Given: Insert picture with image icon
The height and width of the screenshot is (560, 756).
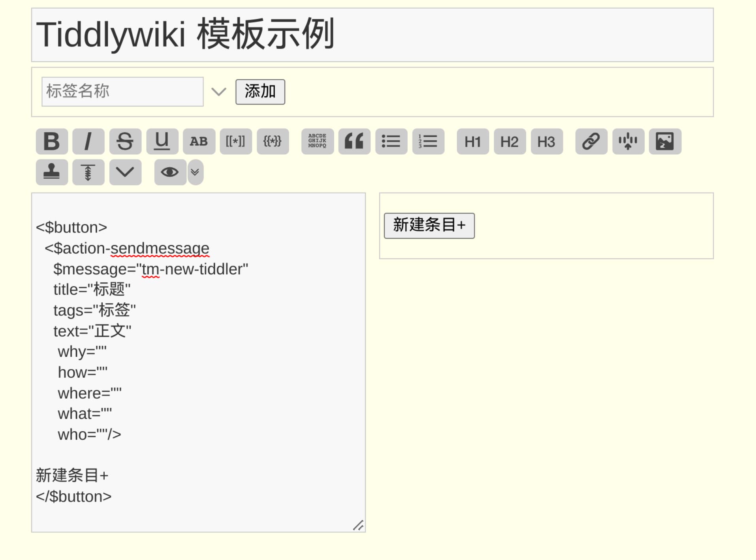Looking at the screenshot, I should (665, 141).
